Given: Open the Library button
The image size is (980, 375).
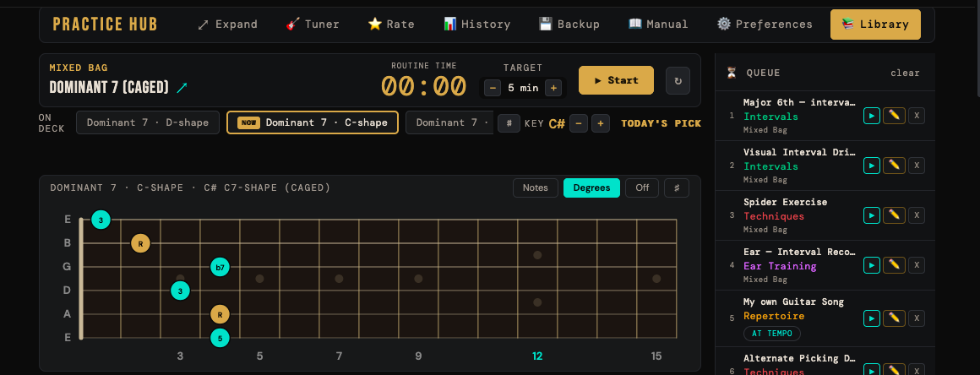Looking at the screenshot, I should click(875, 24).
